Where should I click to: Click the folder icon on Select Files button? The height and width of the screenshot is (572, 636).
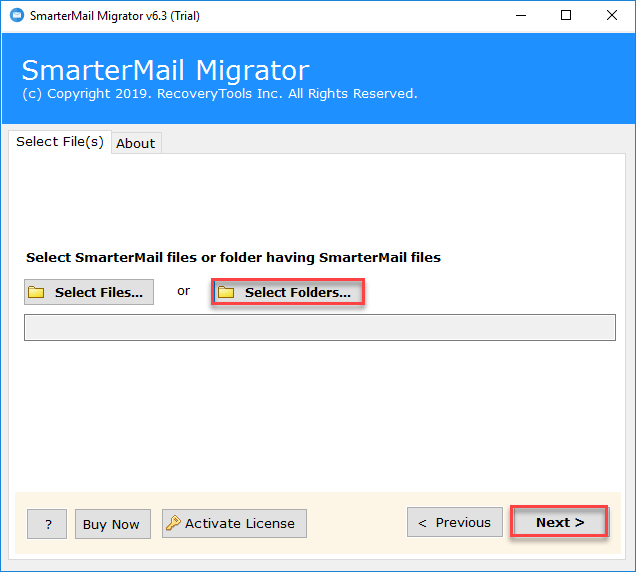point(37,292)
